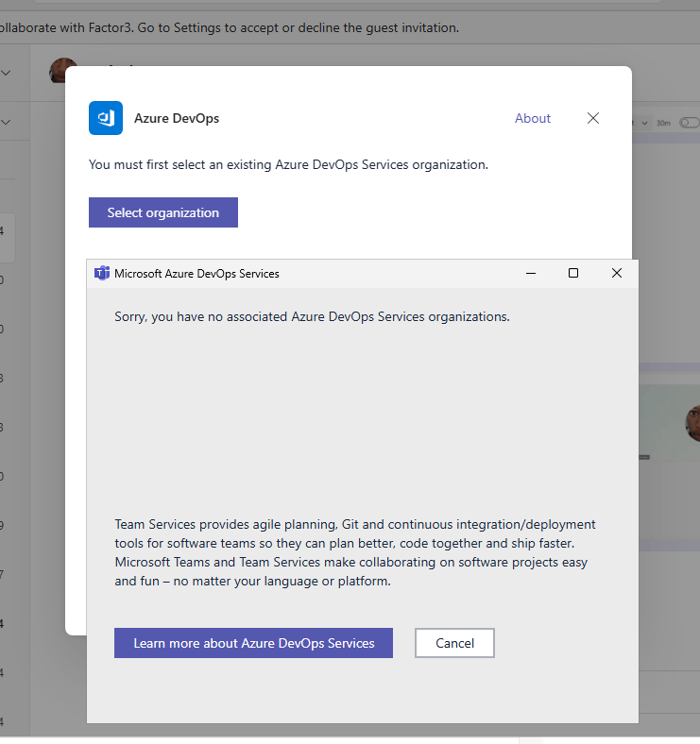Expand the lower chevron in left sidebar

coord(6,122)
